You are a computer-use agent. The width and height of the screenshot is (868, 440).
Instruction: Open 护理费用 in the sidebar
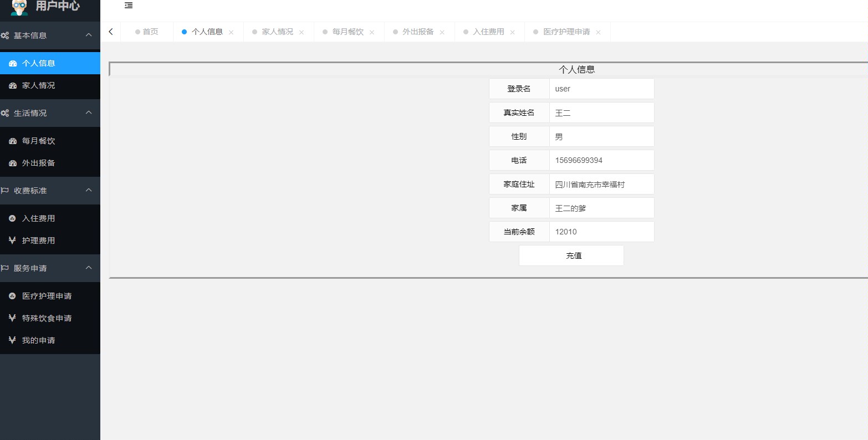pos(50,241)
